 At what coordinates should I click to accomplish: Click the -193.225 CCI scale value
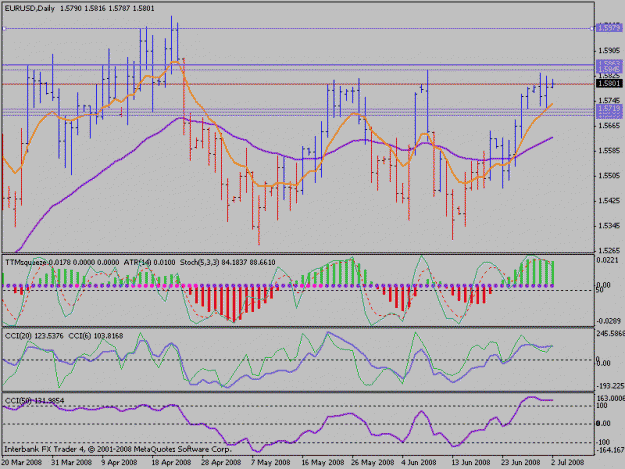pyautogui.click(x=610, y=385)
